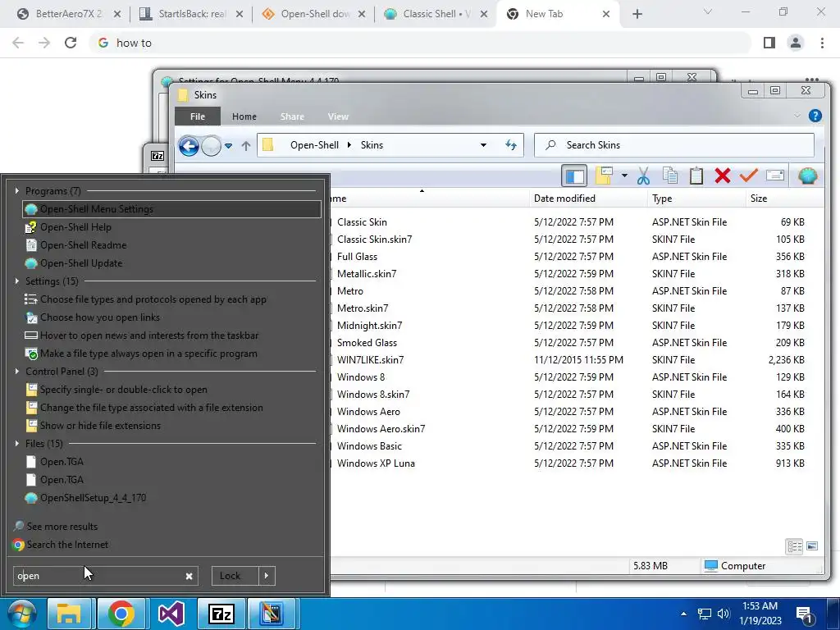Click the paste clipboard toolbar icon
Screen dimensions: 840x630
tap(696, 176)
